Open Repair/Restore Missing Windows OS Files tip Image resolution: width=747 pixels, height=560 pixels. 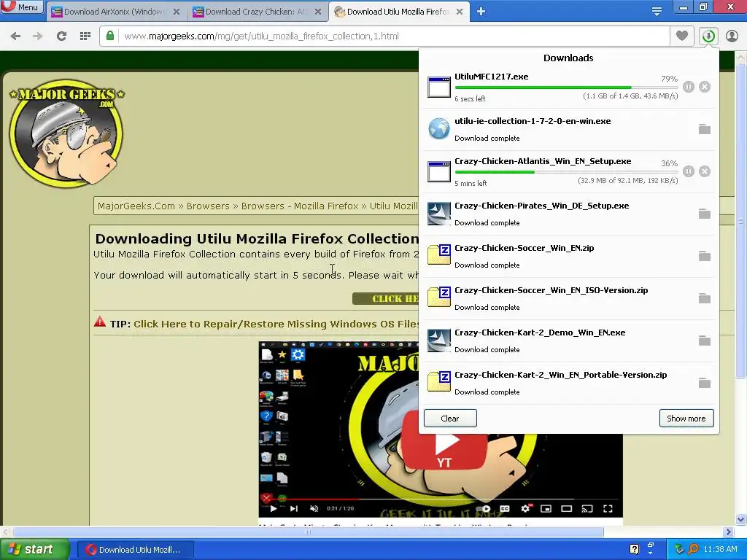pyautogui.click(x=276, y=324)
